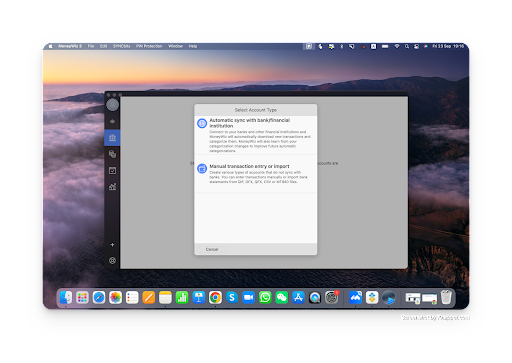Open the Trash in the Dock
Viewport: 512px width, 363px height.
click(446, 297)
